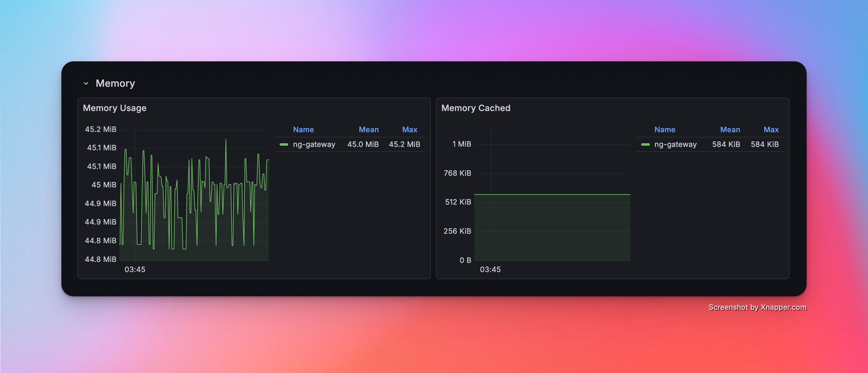
Task: Click the flat line in Memory Cached graph
Action: pos(552,194)
